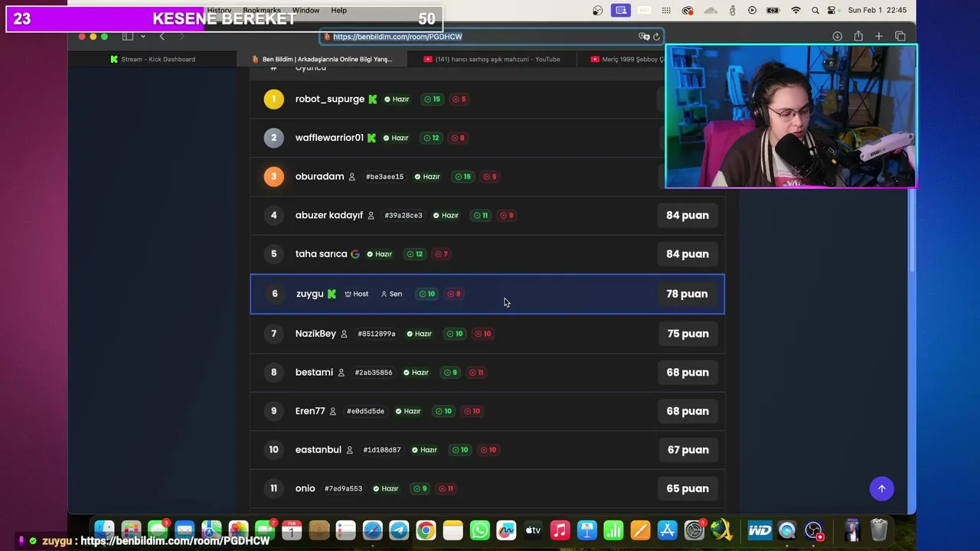The image size is (980, 551).
Task: Click the streamer webcam overlay
Action: (x=792, y=116)
